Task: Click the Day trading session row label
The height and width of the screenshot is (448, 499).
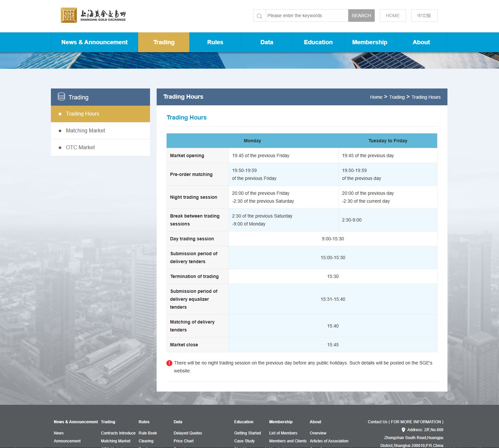Action: 192,239
